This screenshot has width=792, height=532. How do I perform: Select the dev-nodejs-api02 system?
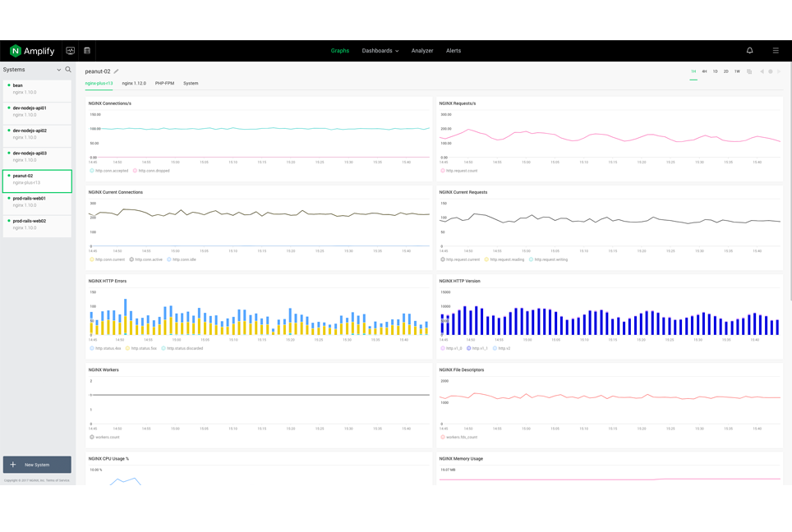tap(37, 136)
